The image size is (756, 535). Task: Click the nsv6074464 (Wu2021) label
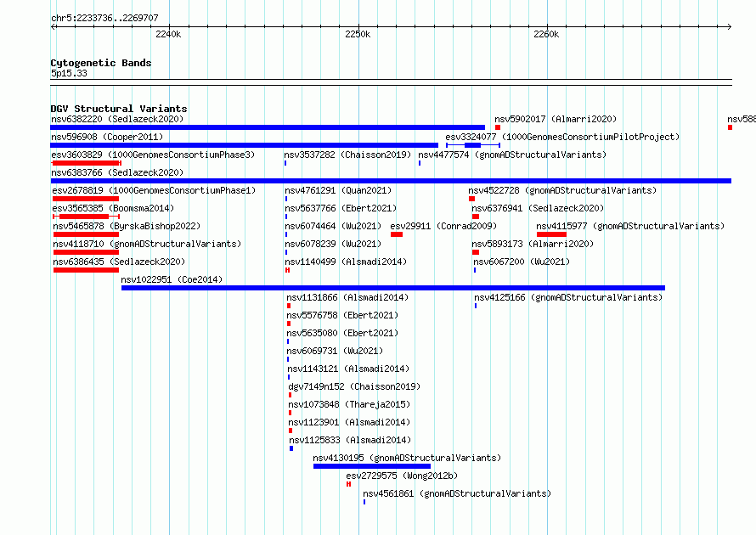[x=333, y=226]
